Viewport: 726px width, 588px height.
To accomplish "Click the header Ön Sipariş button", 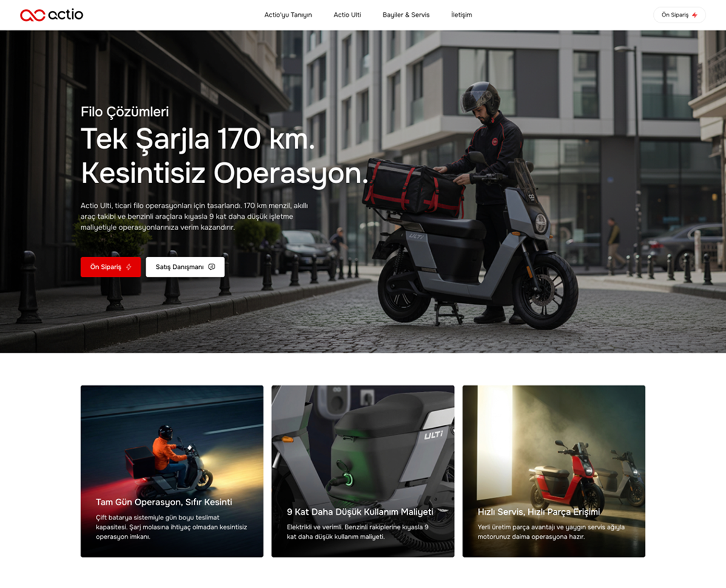I will pyautogui.click(x=679, y=15).
